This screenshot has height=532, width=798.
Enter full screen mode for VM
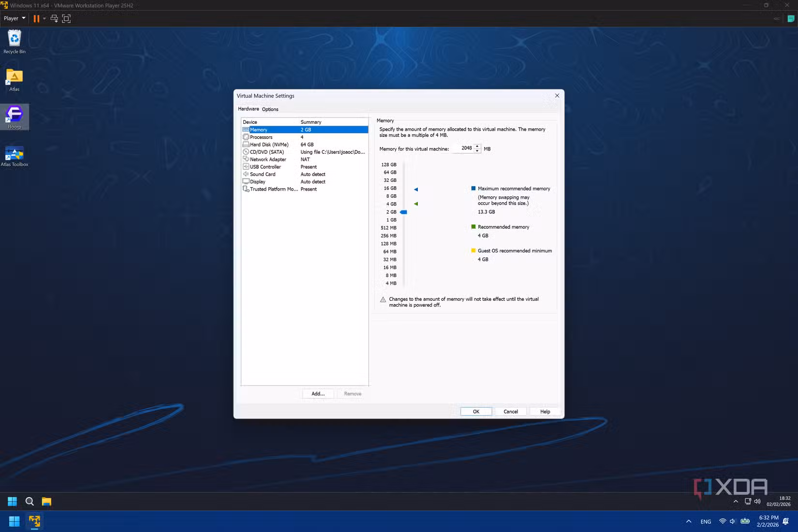point(66,18)
